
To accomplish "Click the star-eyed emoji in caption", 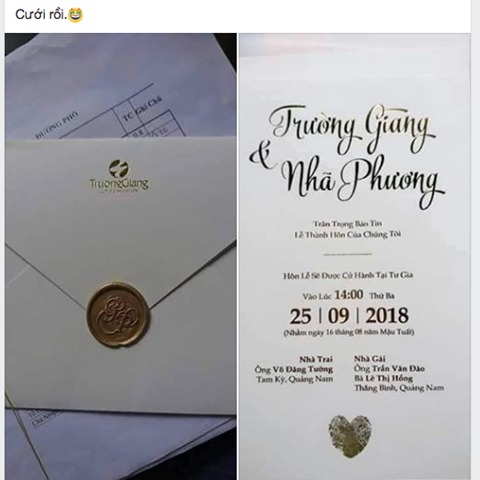I will pyautogui.click(x=75, y=15).
